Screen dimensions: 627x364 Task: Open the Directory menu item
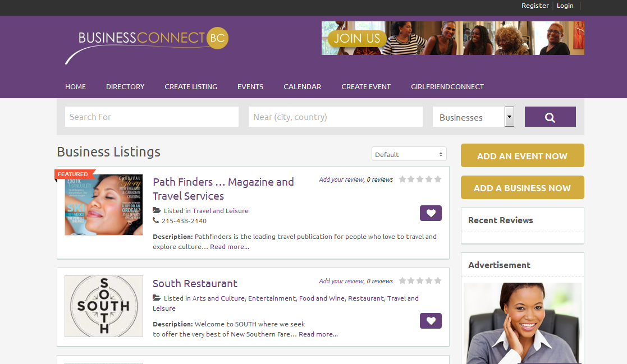(x=125, y=87)
